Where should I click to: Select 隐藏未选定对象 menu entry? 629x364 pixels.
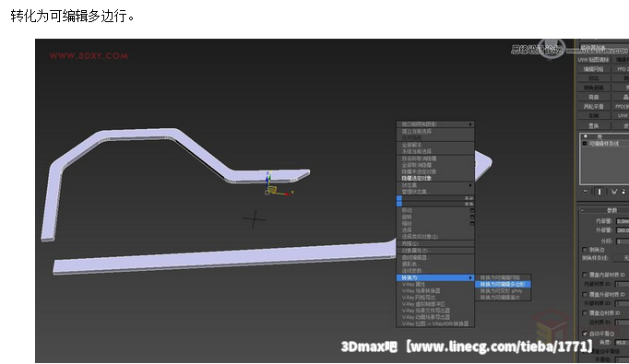[435, 171]
